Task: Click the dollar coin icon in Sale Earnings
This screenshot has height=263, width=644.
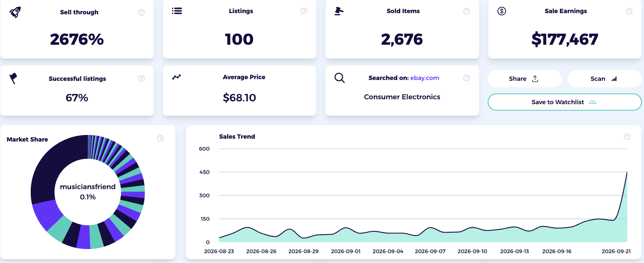Action: pos(501,11)
